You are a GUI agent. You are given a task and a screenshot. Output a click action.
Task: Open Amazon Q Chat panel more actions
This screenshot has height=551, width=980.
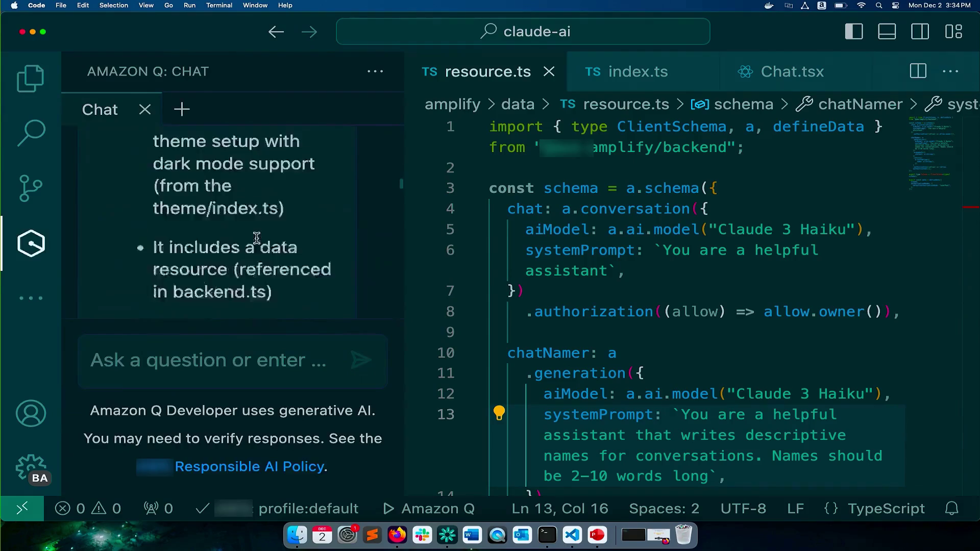[375, 71]
